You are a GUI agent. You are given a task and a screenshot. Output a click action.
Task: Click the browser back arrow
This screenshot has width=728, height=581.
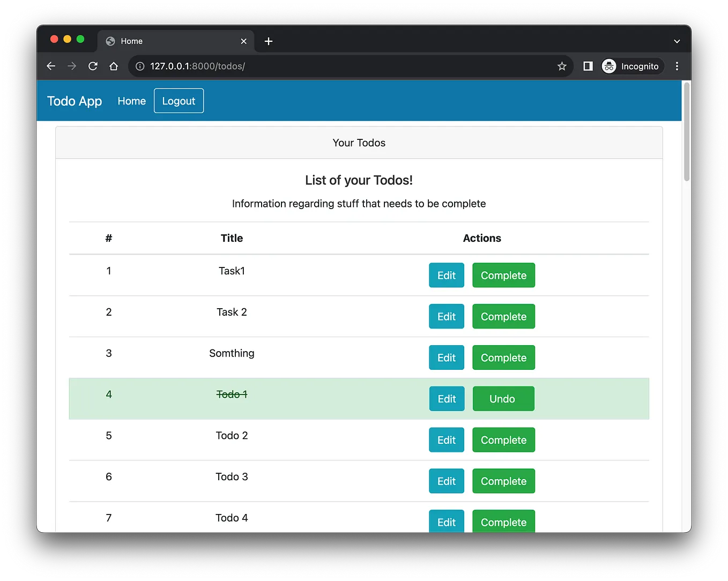(50, 66)
